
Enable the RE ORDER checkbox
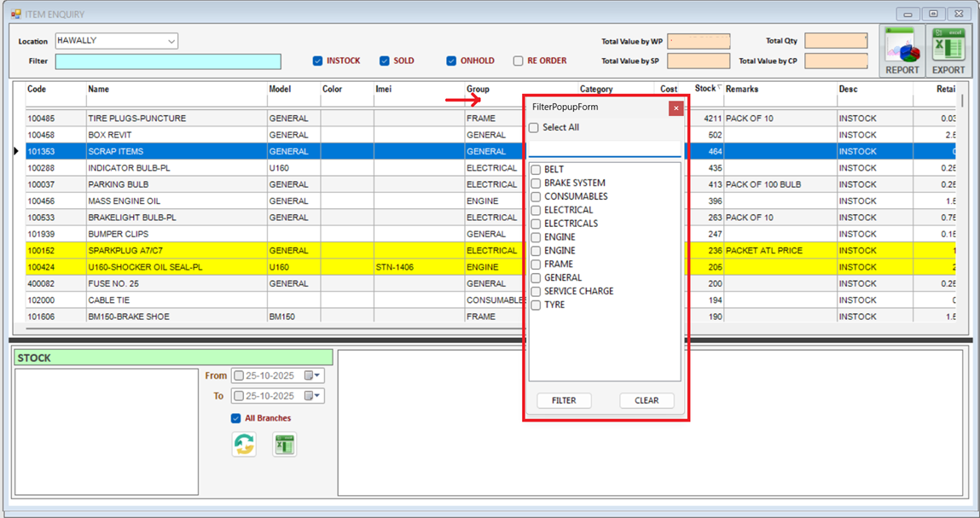coord(518,61)
